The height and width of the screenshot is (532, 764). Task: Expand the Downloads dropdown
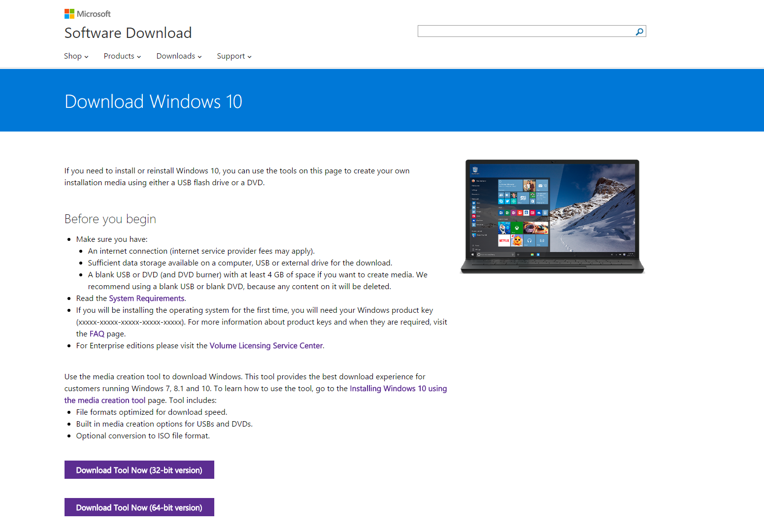[179, 56]
